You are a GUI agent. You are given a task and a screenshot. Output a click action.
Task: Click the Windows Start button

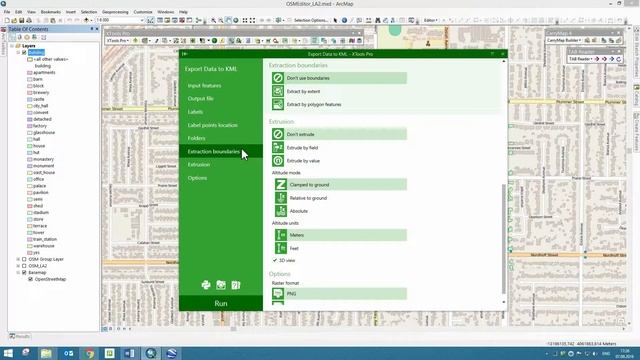(8, 353)
